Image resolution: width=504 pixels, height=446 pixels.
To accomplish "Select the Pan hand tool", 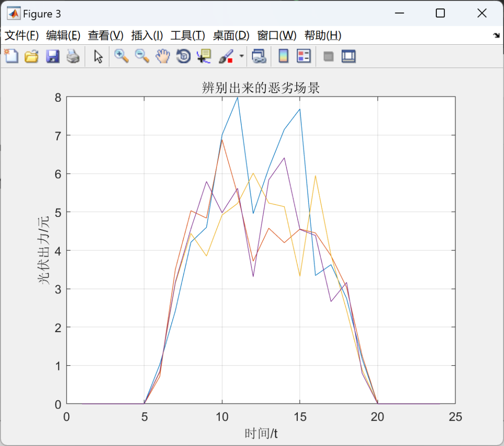I will click(x=163, y=56).
